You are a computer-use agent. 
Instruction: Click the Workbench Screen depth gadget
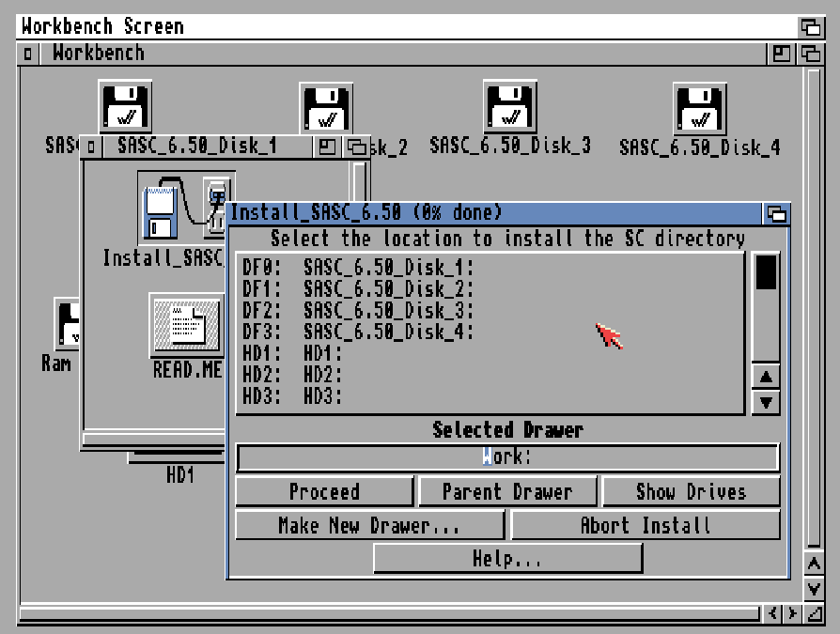pyautogui.click(x=811, y=26)
